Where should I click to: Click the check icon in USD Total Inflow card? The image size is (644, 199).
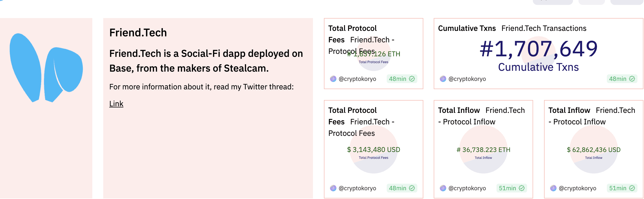(x=632, y=188)
